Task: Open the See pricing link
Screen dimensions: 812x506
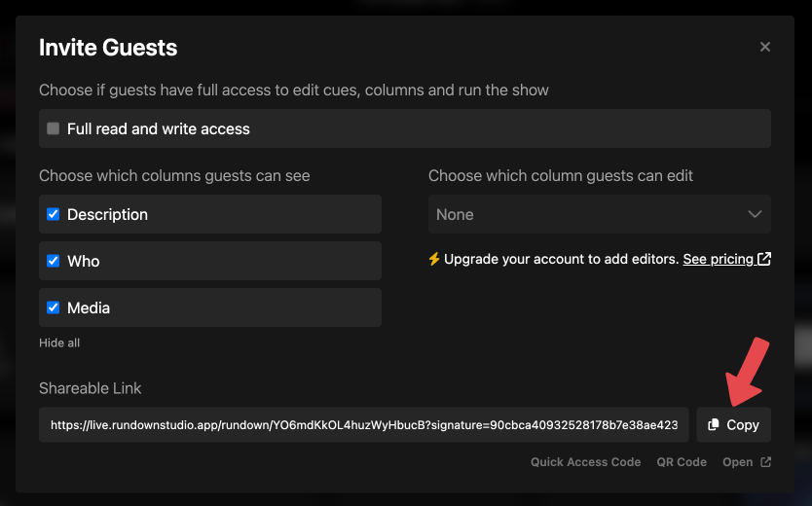Action: (718, 259)
